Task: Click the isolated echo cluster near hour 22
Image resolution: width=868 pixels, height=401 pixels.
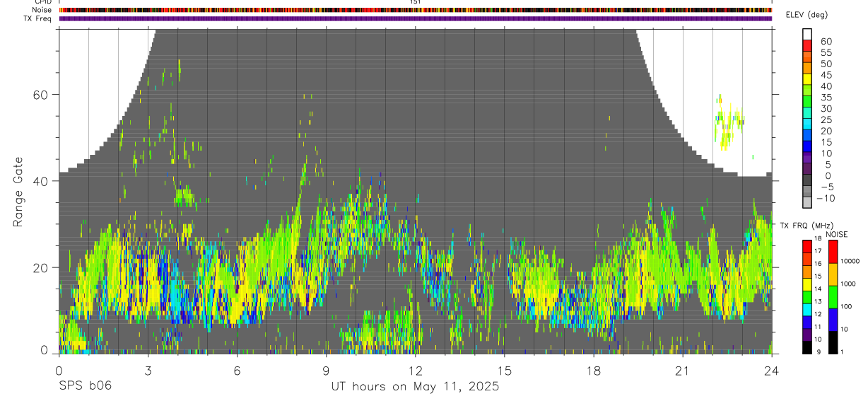Action: (x=729, y=121)
